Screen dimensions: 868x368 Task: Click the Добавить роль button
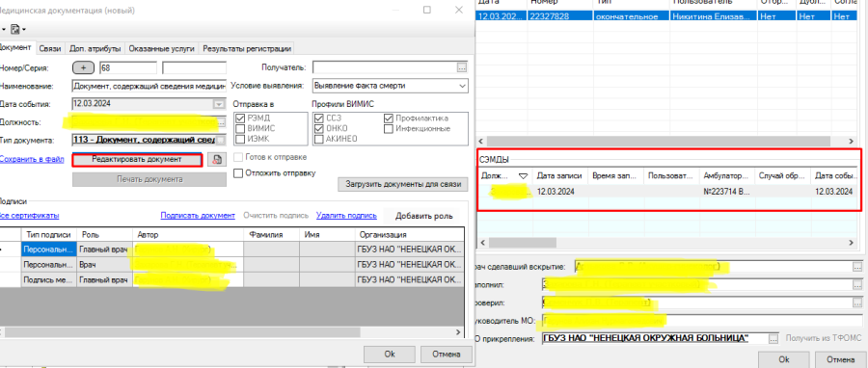click(x=424, y=216)
